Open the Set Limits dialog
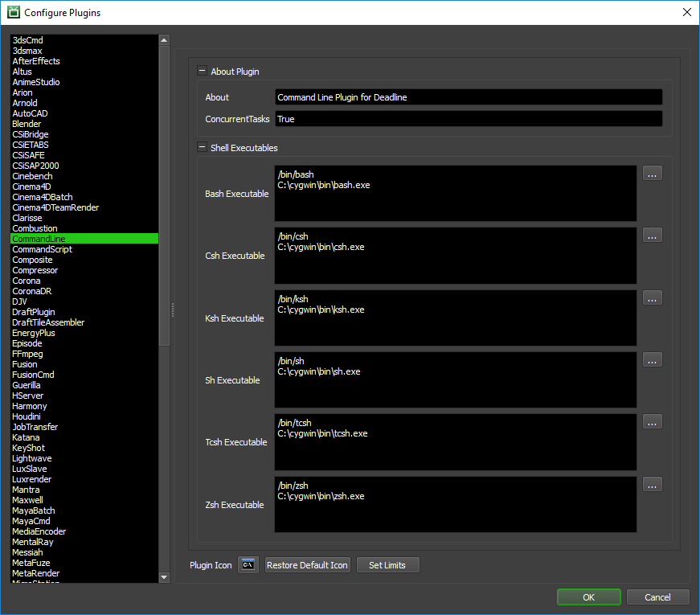 tap(387, 565)
